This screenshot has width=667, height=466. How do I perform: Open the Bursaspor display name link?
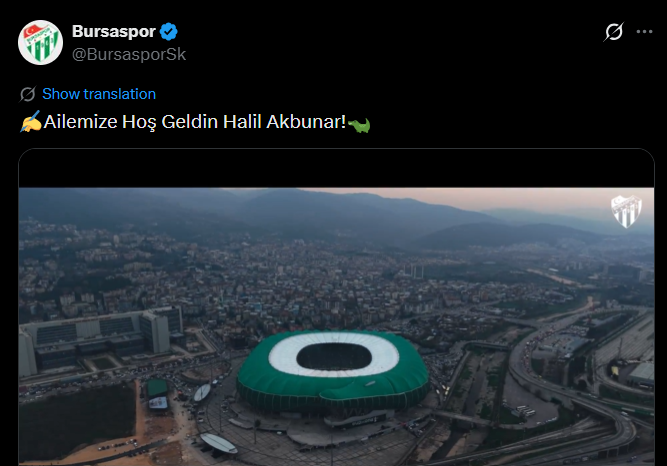coord(114,32)
